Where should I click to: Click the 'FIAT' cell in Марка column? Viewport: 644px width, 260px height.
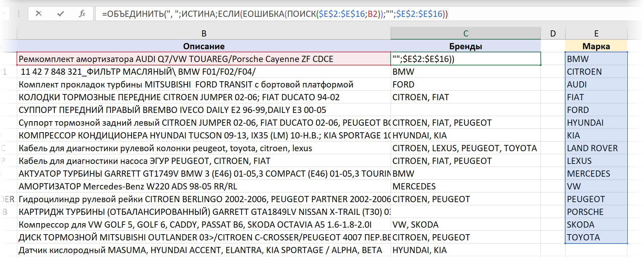click(x=596, y=97)
